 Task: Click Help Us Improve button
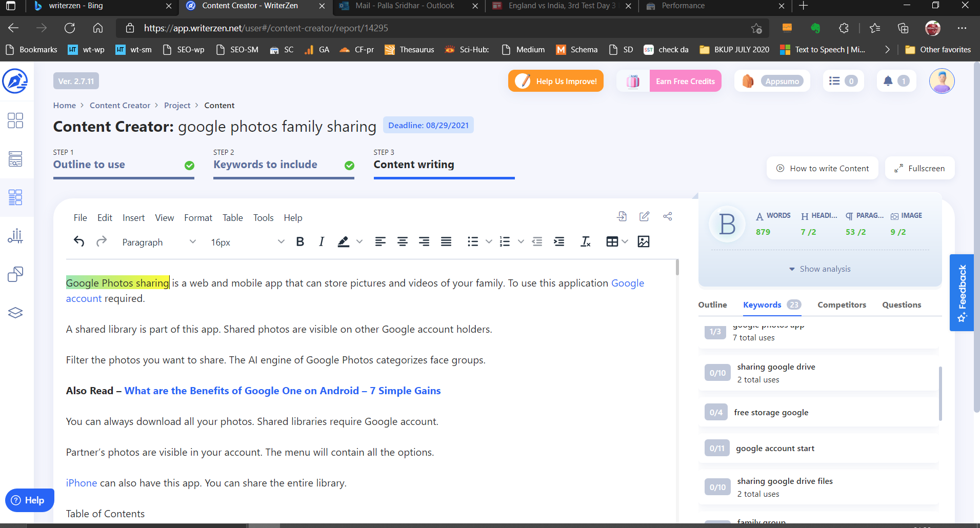pyautogui.click(x=556, y=81)
